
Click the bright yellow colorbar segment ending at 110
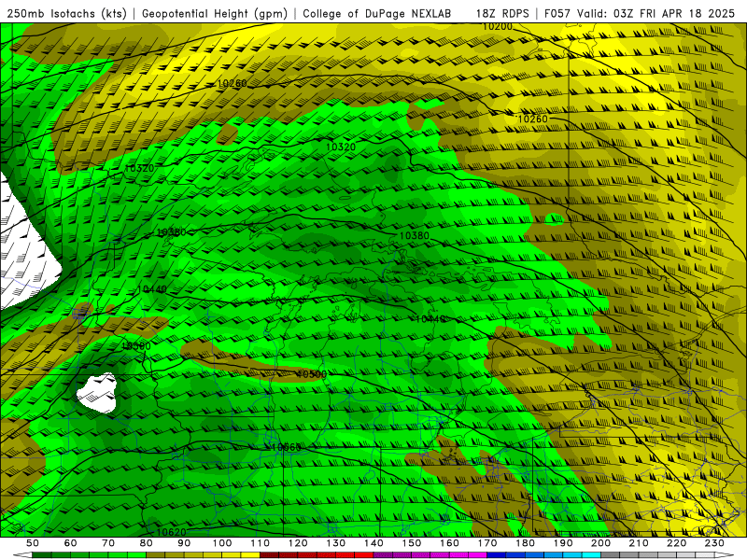(x=250, y=555)
